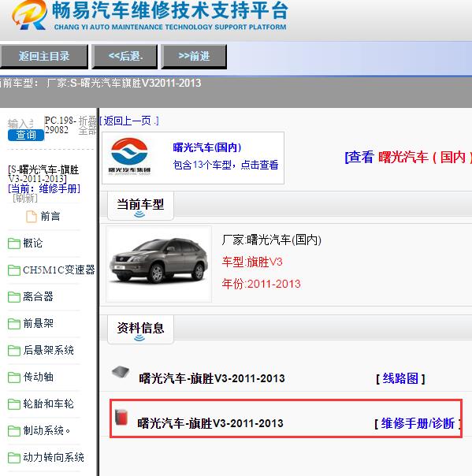Screen dimensions: 472x476
Task: Open the 曙光汽车(国内) brand link
Action: pyautogui.click(x=207, y=147)
